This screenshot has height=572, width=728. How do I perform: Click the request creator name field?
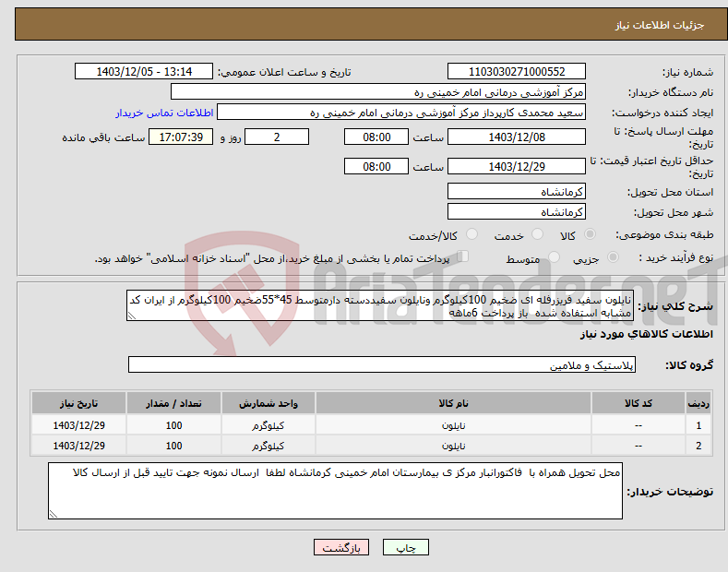pyautogui.click(x=401, y=113)
